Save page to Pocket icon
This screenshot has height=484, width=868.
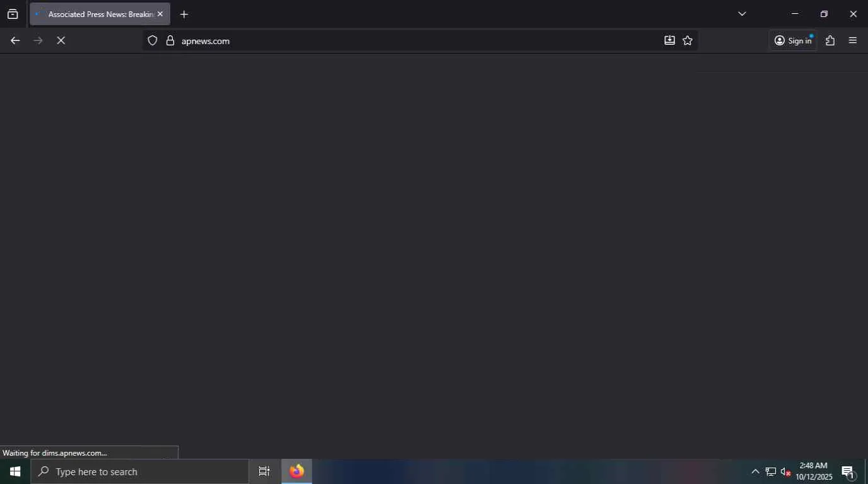coord(669,40)
